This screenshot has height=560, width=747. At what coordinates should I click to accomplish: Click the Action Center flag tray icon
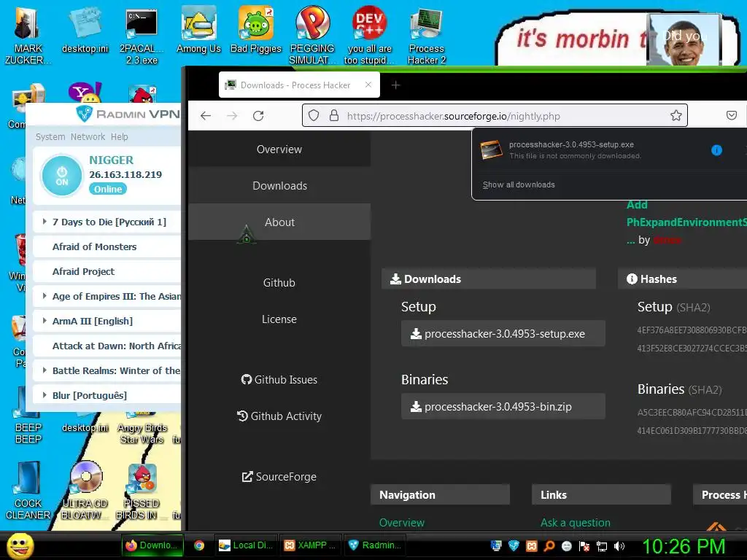click(x=584, y=546)
